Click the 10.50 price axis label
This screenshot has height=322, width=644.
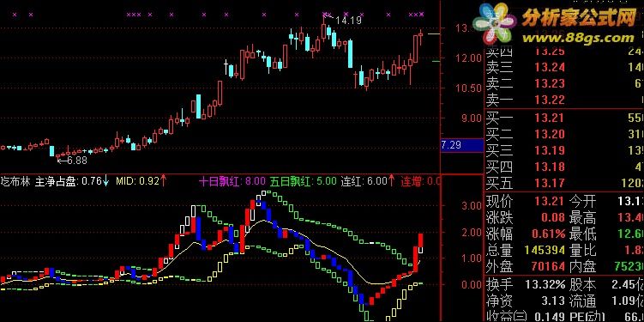467,88
